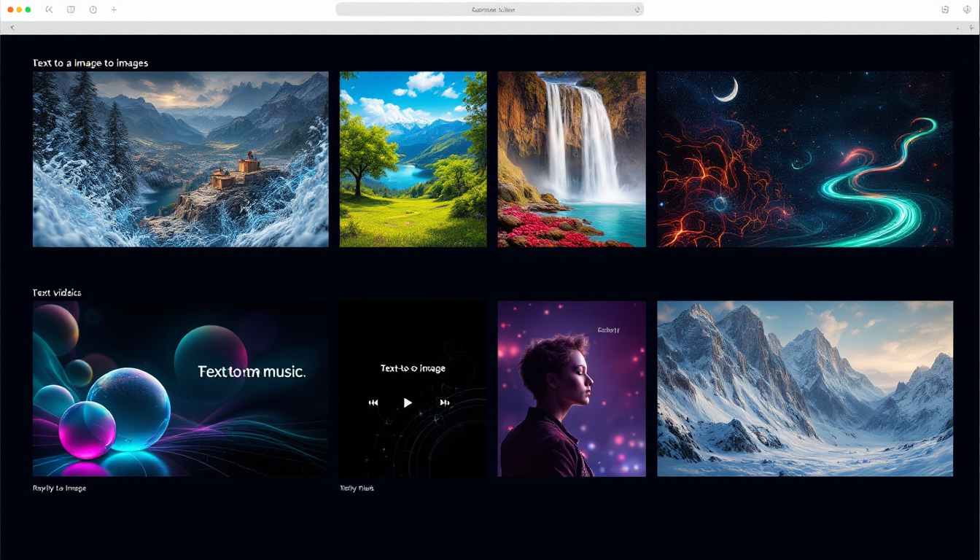Select the woman profile portrait thumbnail
Image resolution: width=980 pixels, height=560 pixels.
[571, 389]
